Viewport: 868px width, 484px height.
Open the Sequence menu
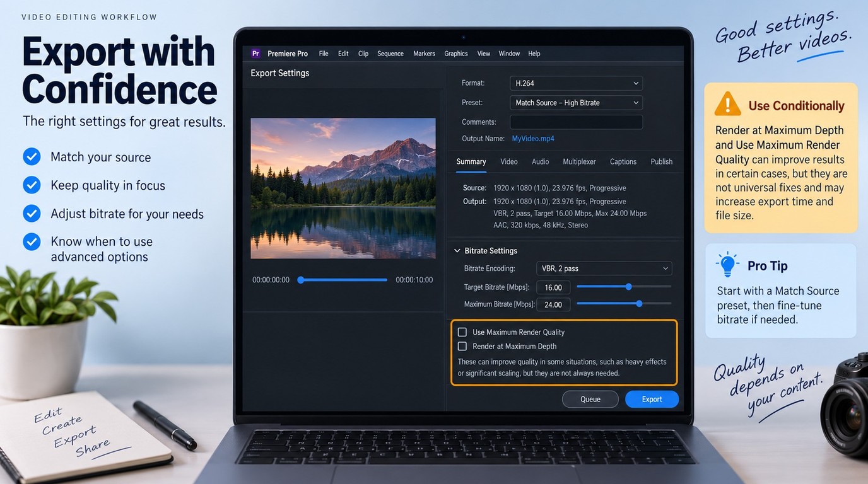click(390, 54)
